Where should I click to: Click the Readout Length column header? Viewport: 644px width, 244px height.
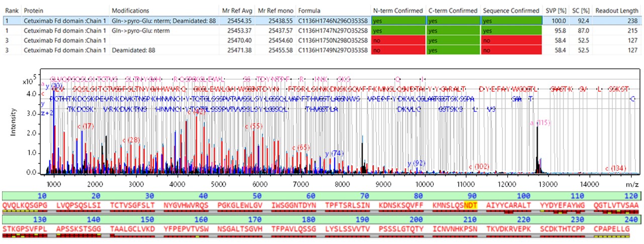[615, 11]
